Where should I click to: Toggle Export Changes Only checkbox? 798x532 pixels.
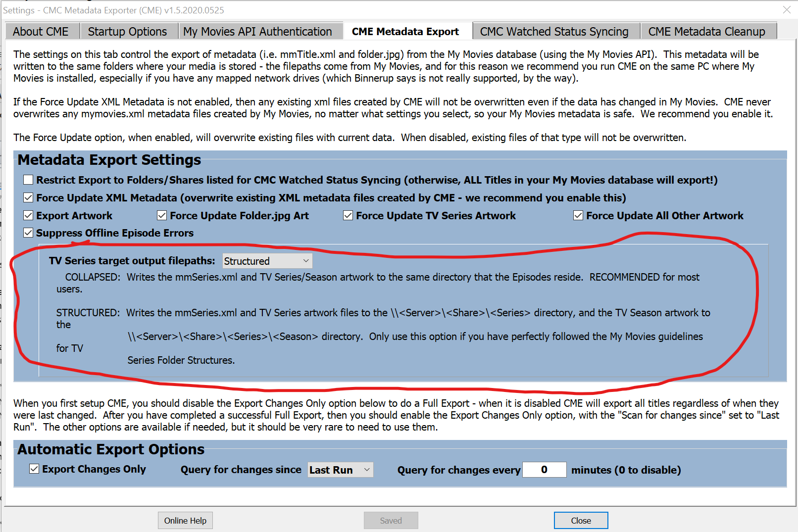coord(34,469)
